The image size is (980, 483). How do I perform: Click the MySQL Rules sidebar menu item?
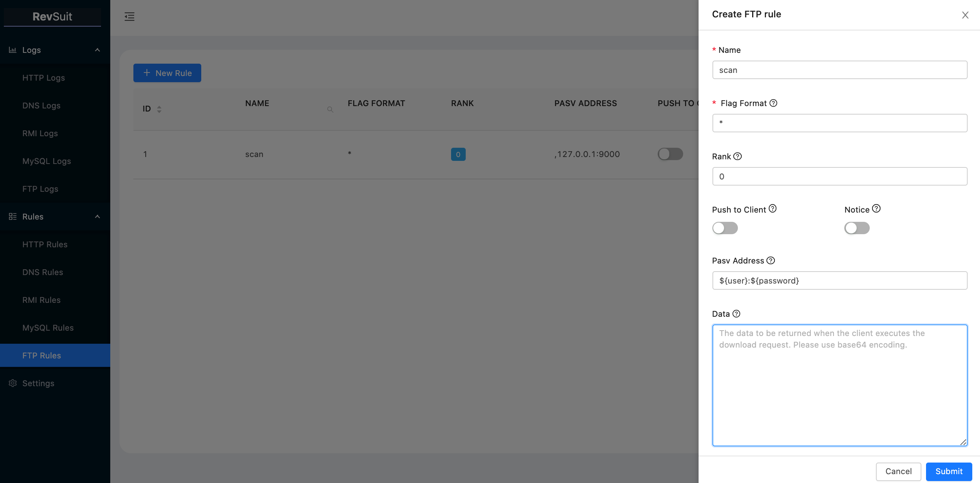click(x=47, y=327)
